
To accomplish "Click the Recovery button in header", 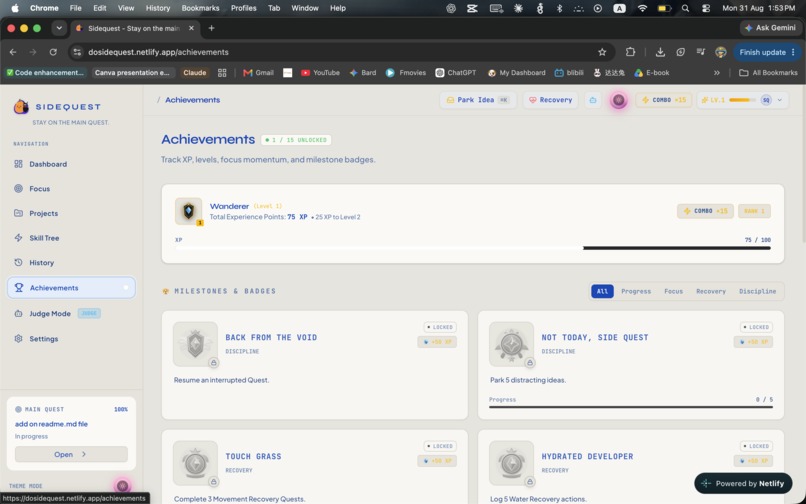I will click(551, 100).
